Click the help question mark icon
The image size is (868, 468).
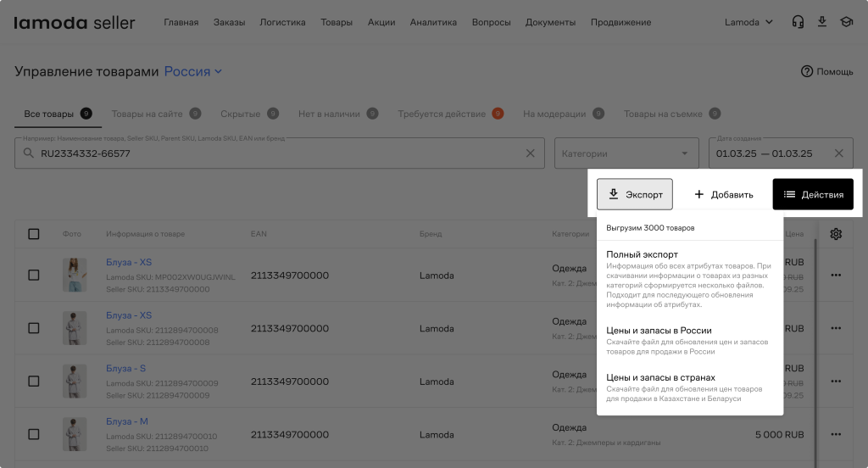pyautogui.click(x=807, y=71)
